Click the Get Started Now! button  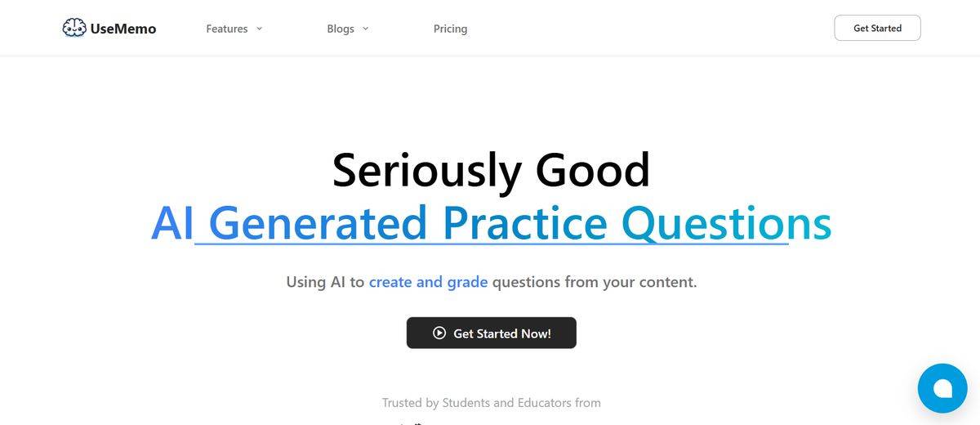coord(492,333)
